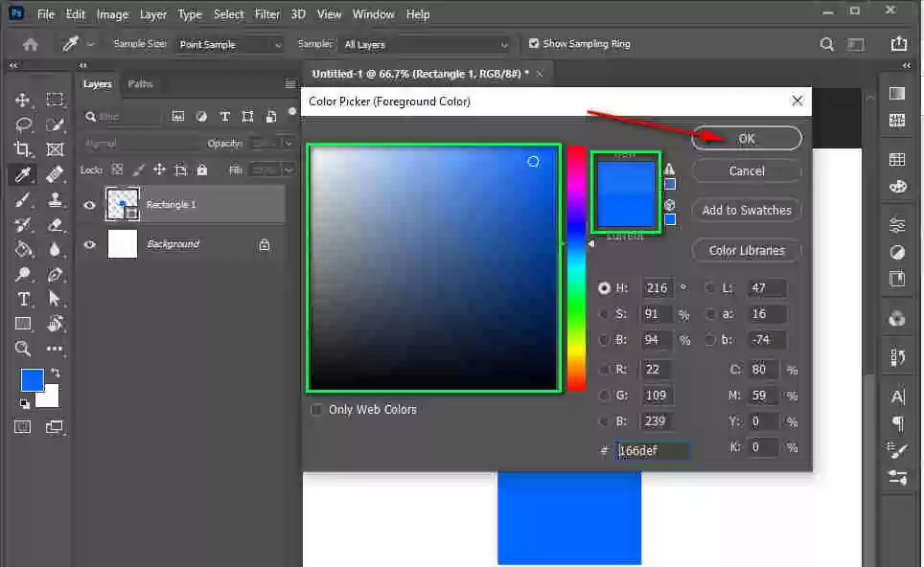
Task: Click the foreground color swatch
Action: point(32,380)
